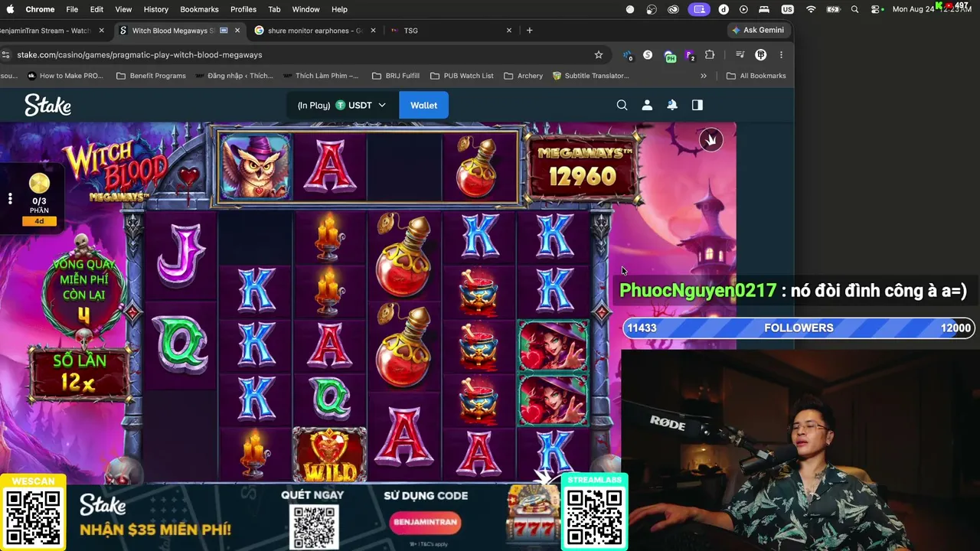Open the BRIJ Fulfill bookmark folder

[x=395, y=76]
